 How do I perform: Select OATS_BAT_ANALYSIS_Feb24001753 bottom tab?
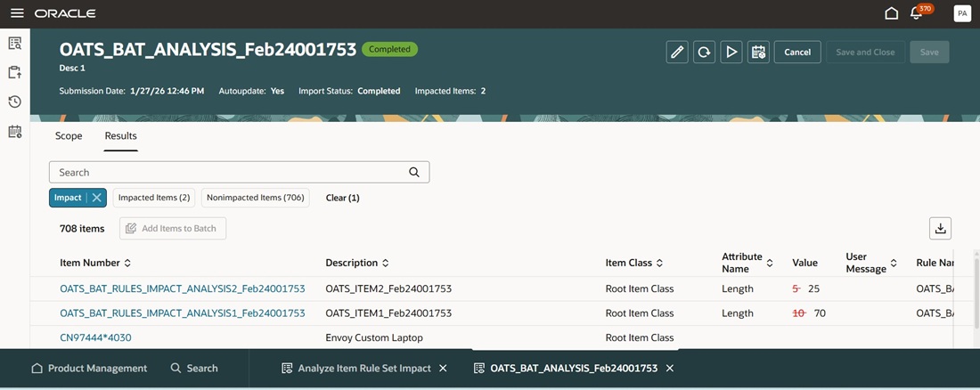(566, 368)
